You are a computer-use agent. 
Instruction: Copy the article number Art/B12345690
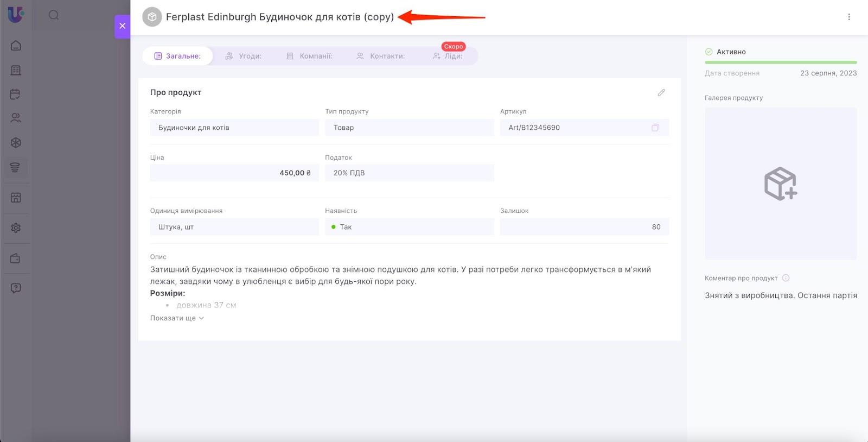click(x=655, y=128)
